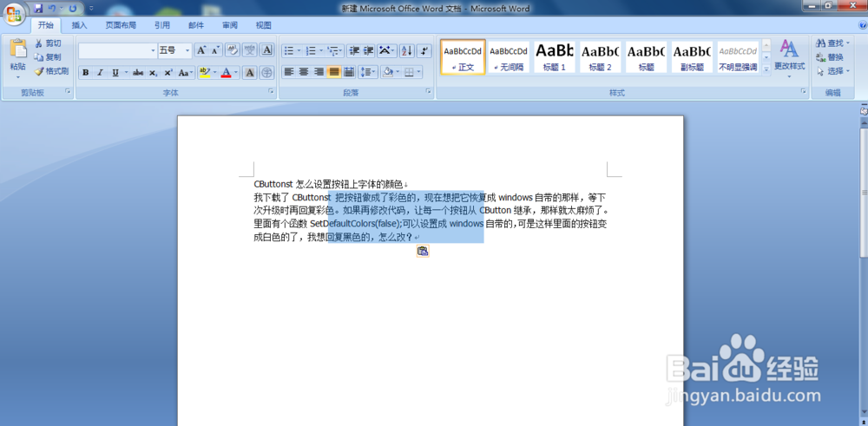Image resolution: width=868 pixels, height=426 pixels.
Task: Toggle bold formatting
Action: coord(86,73)
